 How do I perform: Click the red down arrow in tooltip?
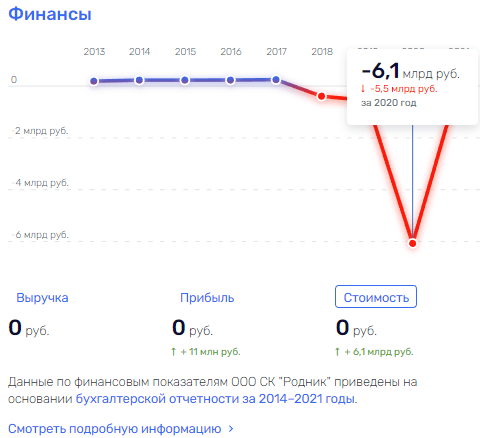point(363,89)
